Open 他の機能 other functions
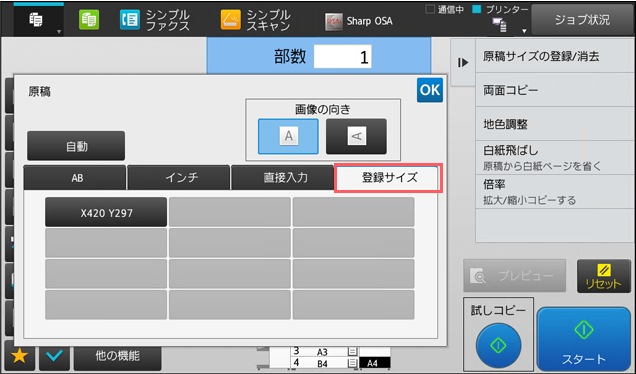This screenshot has width=636, height=374. pos(118,357)
